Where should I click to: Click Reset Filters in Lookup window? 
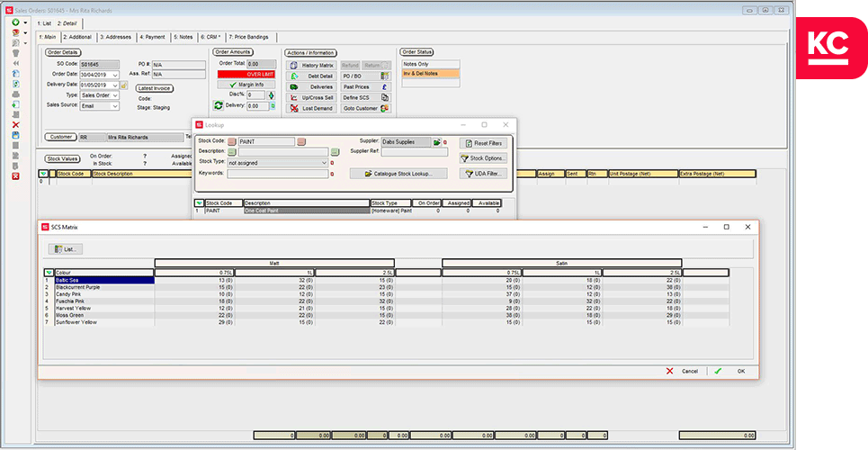coord(483,143)
